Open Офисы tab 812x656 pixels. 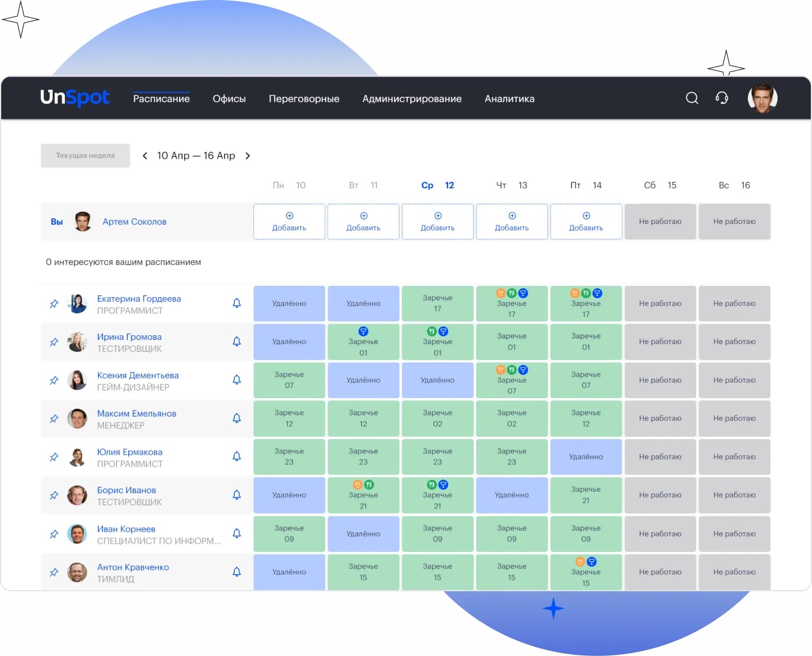tap(229, 99)
